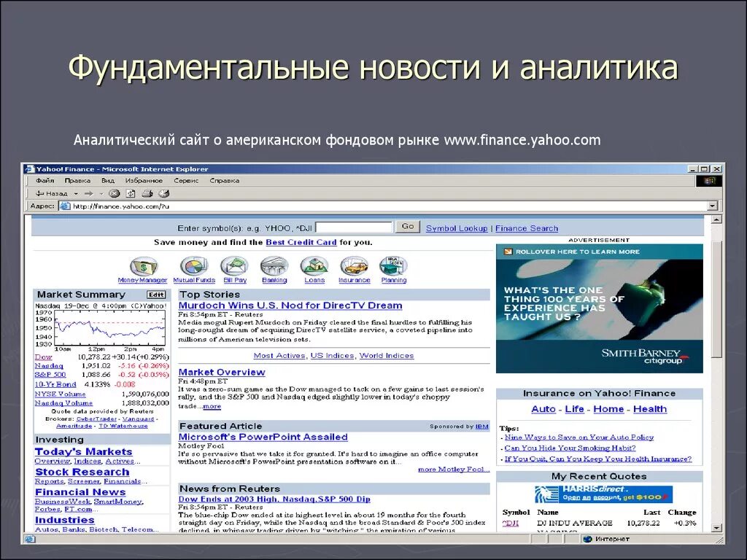Image resolution: width=747 pixels, height=560 pixels.
Task: Click the Refresh page icon
Action: click(x=131, y=193)
